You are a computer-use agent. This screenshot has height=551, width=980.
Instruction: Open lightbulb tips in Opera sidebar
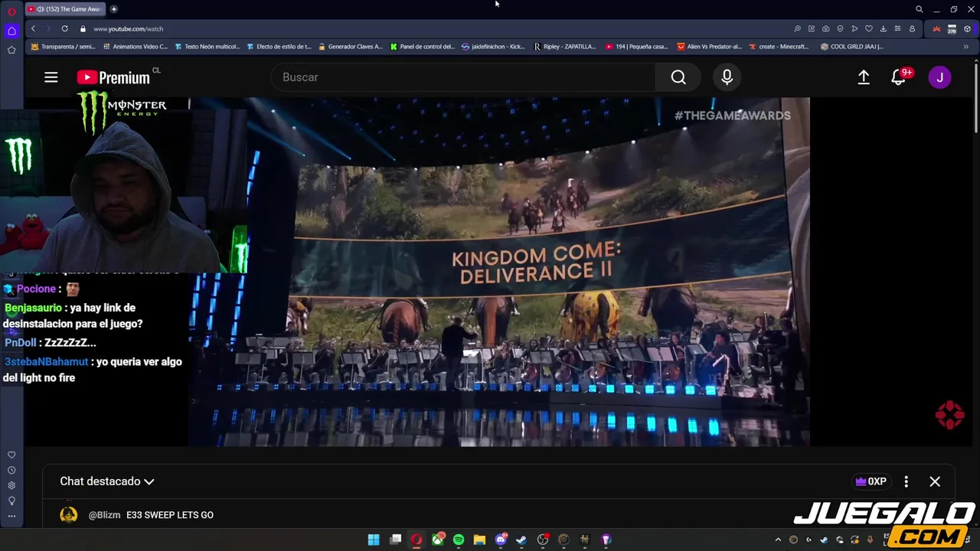(11, 500)
